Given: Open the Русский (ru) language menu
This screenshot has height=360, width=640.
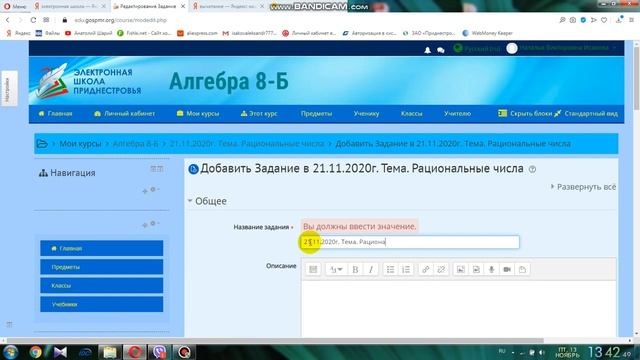Looking at the screenshot, I should (477, 48).
